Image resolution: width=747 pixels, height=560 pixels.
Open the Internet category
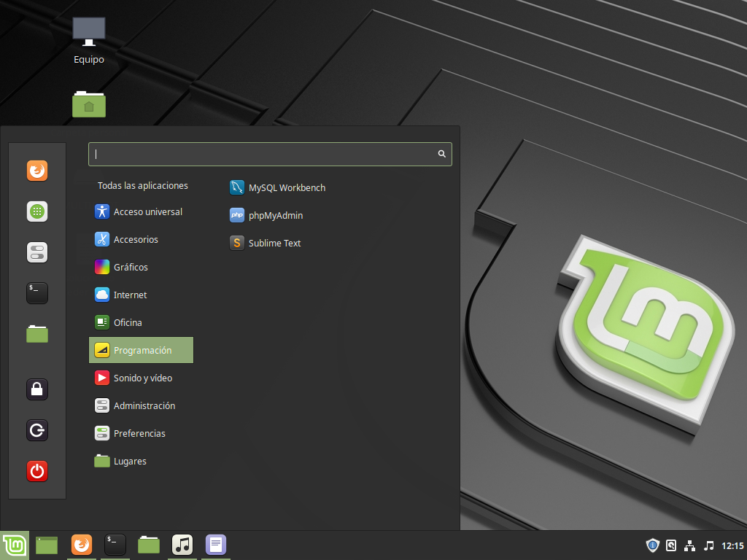141,295
